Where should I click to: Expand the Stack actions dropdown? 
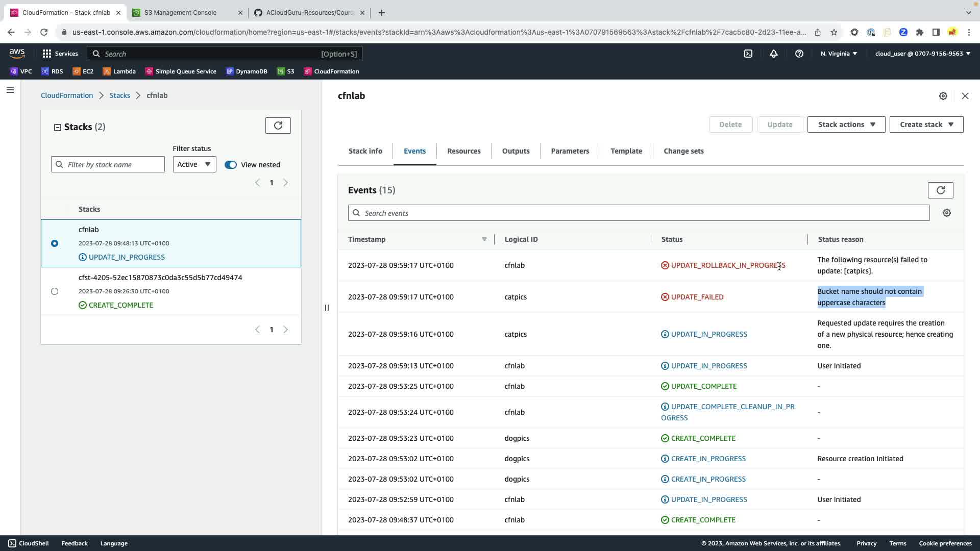(x=846, y=124)
